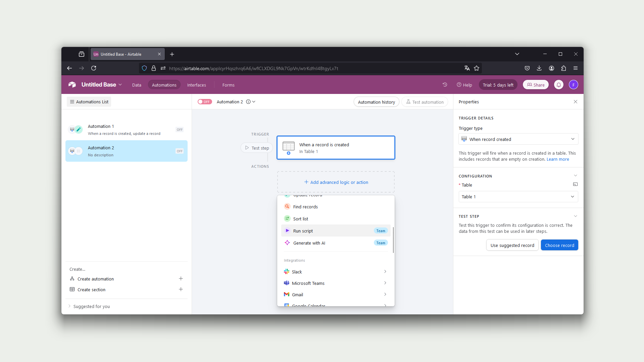Viewport: 644px width, 362px height.
Task: Click Test automation button
Action: [425, 102]
